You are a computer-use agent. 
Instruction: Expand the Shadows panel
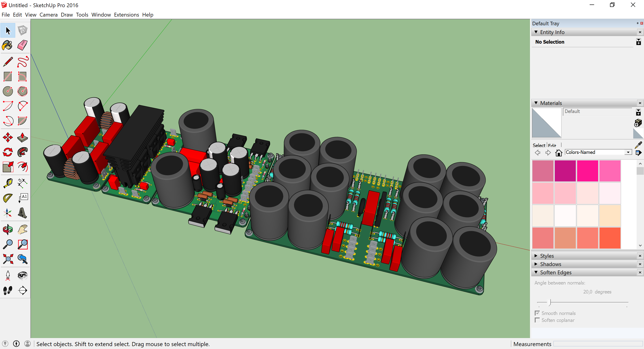(x=536, y=264)
